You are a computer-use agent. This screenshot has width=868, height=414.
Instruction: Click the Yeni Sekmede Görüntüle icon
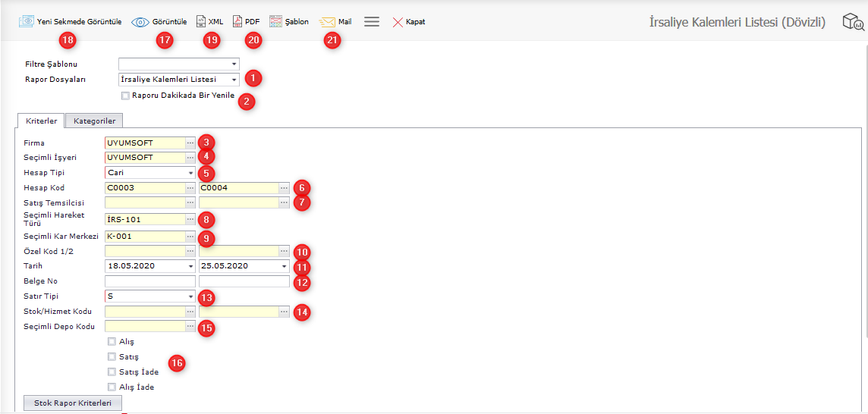coord(27,22)
